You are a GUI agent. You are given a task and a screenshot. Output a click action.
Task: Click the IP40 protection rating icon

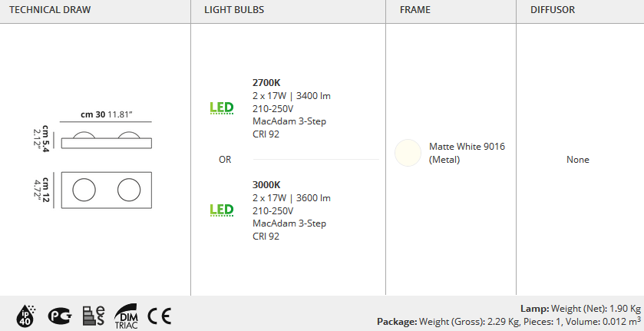click(x=26, y=315)
